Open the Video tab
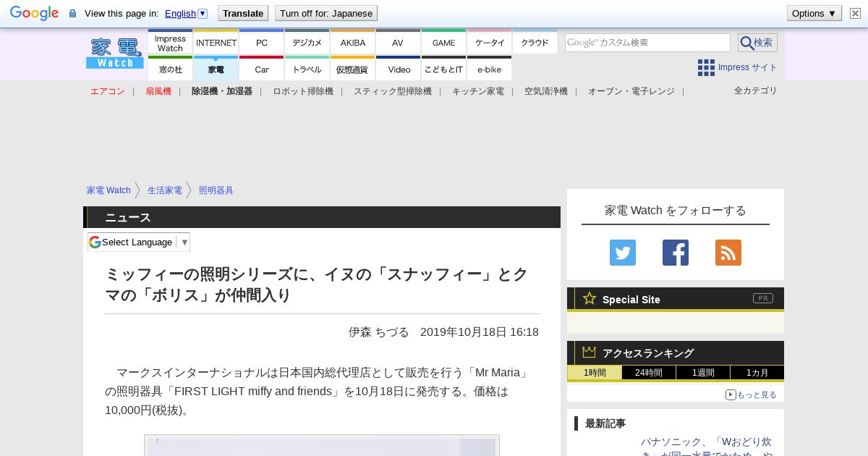868x456 pixels. [x=398, y=69]
